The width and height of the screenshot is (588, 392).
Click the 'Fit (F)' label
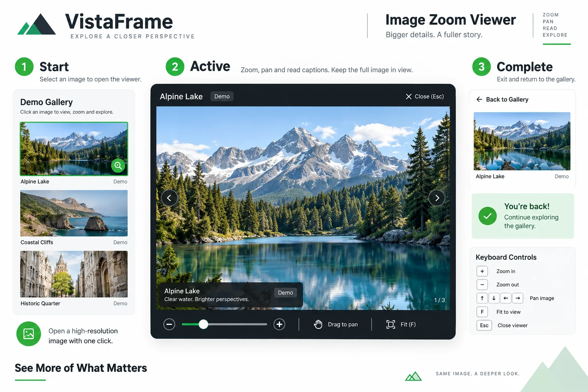408,324
